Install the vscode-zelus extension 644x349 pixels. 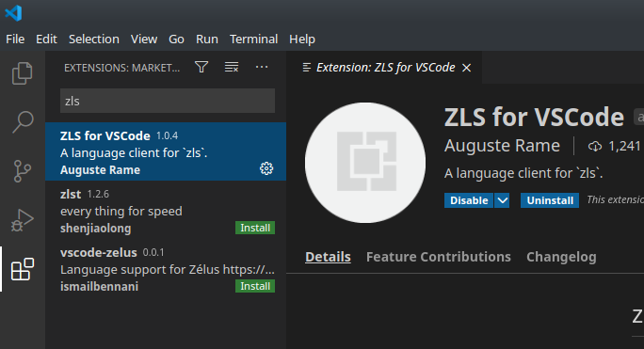point(255,286)
